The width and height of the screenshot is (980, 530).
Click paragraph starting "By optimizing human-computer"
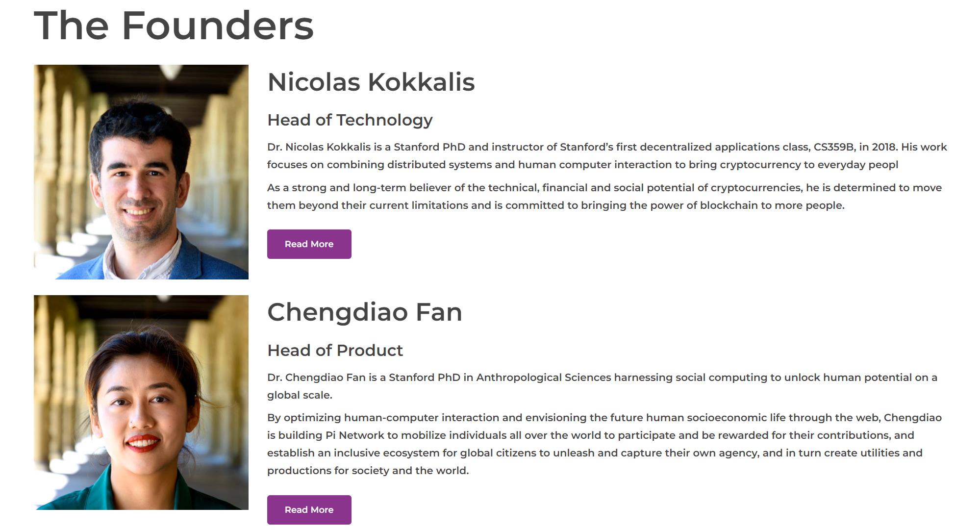(604, 444)
